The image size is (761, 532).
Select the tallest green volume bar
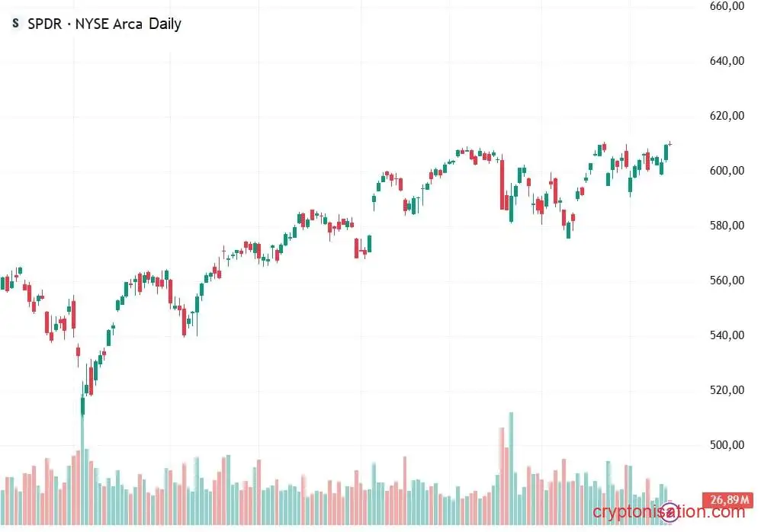[x=511, y=469]
